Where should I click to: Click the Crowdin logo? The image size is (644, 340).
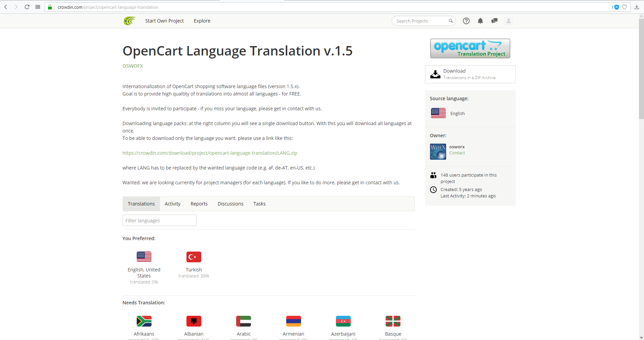click(129, 21)
